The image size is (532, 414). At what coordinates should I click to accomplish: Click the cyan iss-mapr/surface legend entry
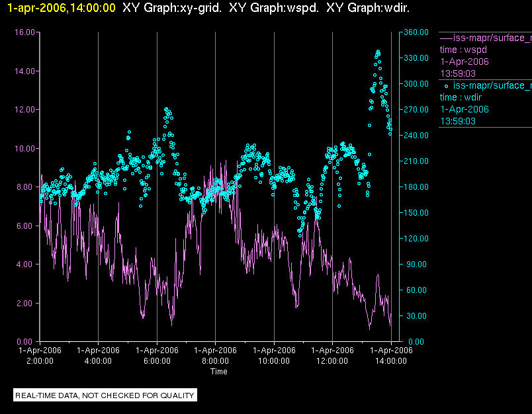(488, 85)
